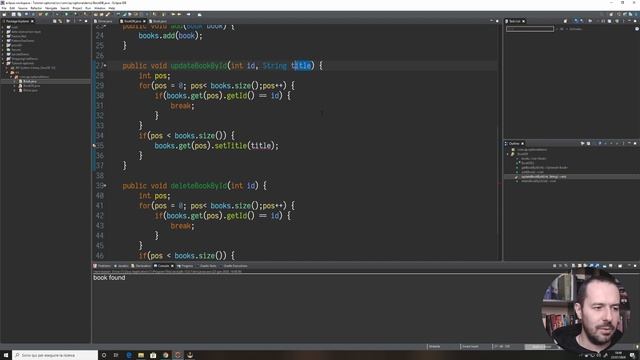
Task: Switch to the Declaration tab
Action: click(x=142, y=266)
